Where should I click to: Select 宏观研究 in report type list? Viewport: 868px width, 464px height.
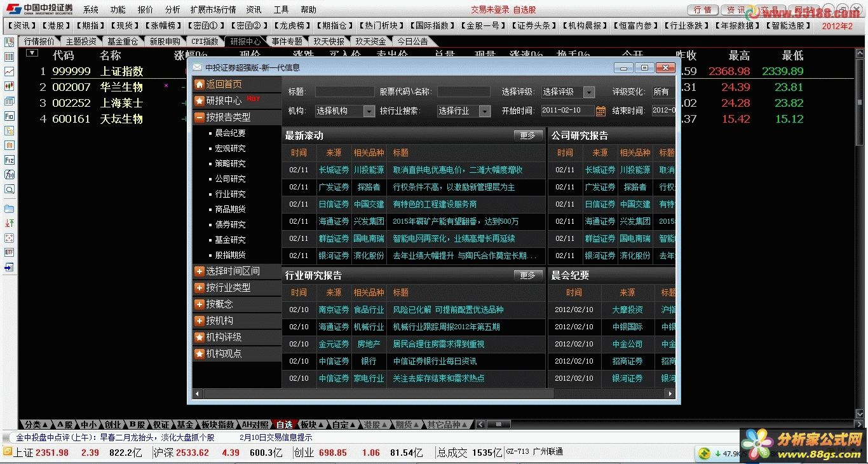[x=230, y=148]
